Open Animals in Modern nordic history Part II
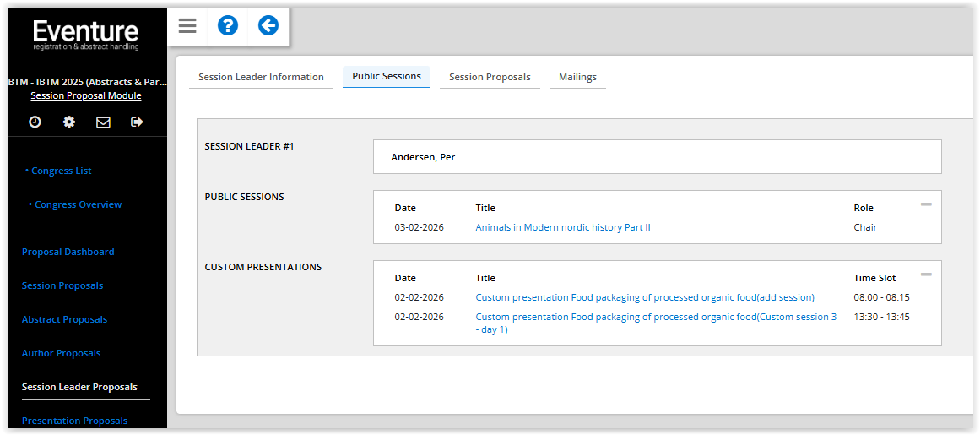980x435 pixels. tap(563, 227)
